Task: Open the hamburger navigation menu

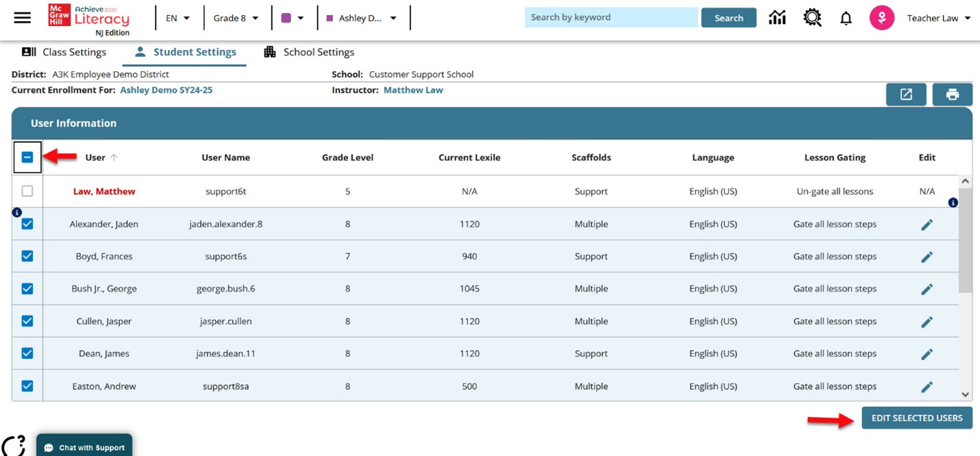Action: click(x=23, y=18)
